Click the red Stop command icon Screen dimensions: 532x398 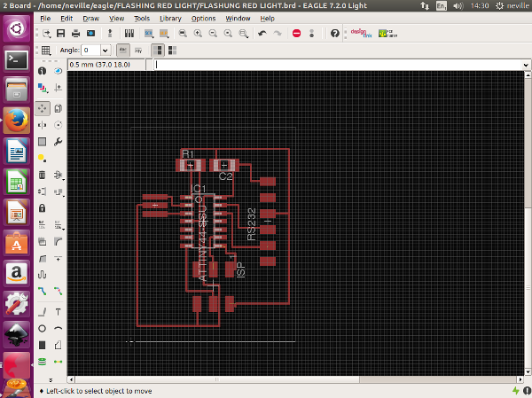click(x=296, y=34)
